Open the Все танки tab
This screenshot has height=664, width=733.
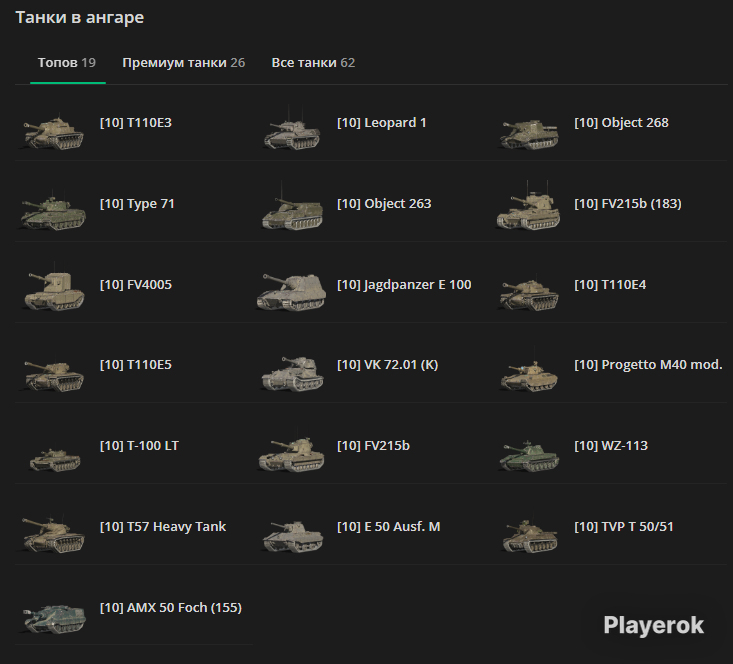pyautogui.click(x=313, y=63)
